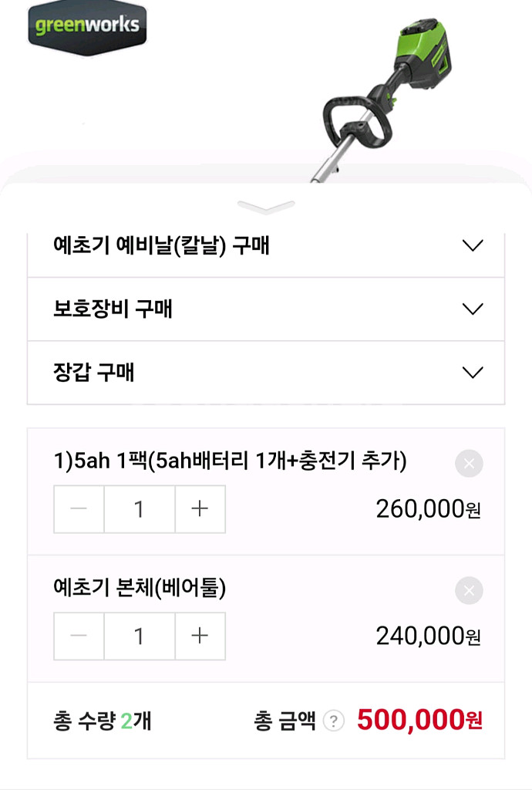Decrease quantity of 예초기 본체(베어툴)
The image size is (532, 790).
point(79,636)
